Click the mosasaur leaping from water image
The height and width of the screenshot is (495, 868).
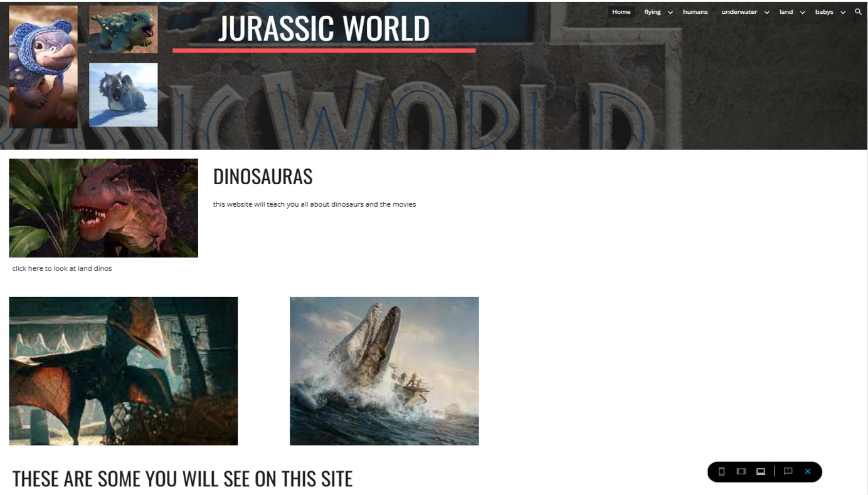pos(384,371)
